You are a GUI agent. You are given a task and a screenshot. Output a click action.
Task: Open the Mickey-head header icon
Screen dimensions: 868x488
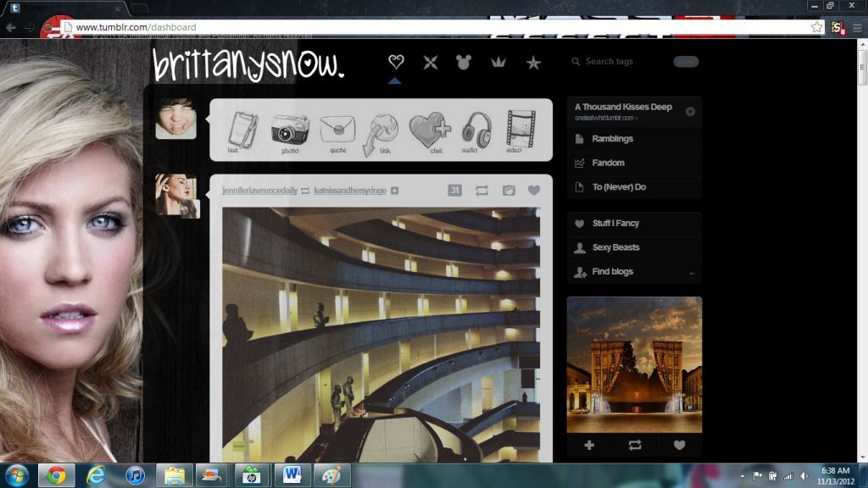point(464,62)
